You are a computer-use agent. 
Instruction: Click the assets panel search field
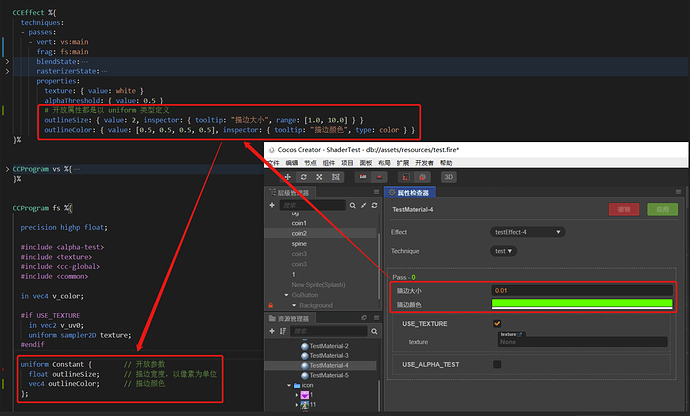point(329,331)
